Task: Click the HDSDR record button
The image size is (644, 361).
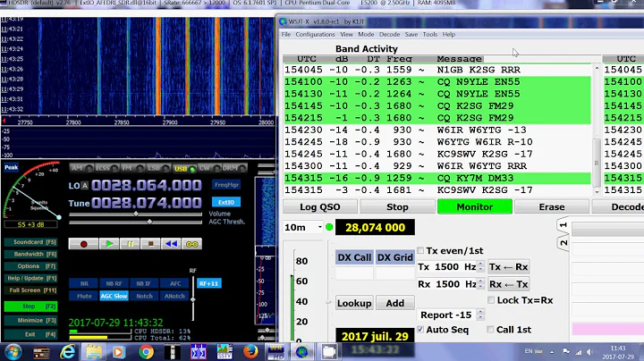Action: pos(83,244)
